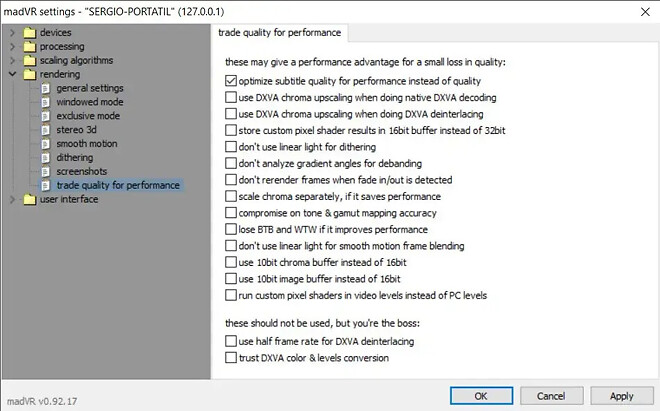This screenshot has width=660, height=411.
Task: Disable optimize subtitle quality for performance
Action: point(232,81)
